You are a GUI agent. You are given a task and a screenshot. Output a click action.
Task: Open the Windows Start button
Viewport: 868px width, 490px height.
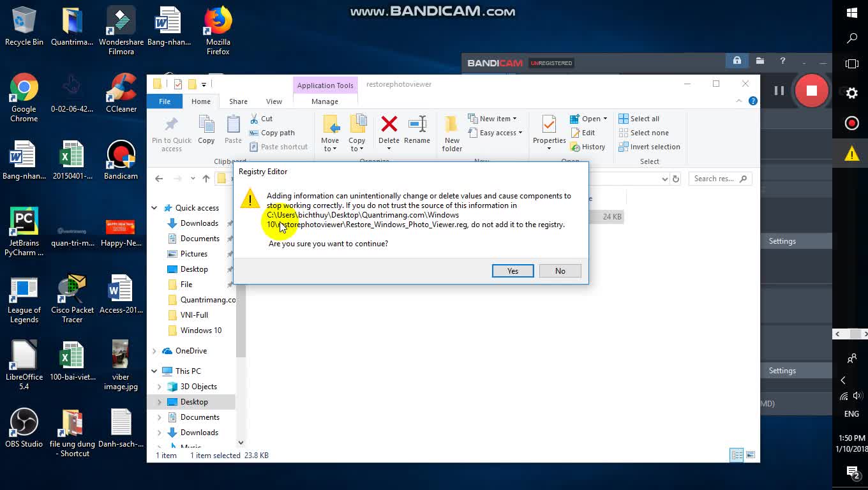point(851,13)
